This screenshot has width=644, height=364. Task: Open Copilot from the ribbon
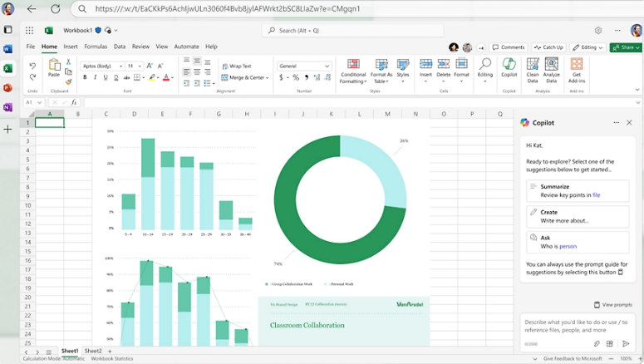[509, 68]
